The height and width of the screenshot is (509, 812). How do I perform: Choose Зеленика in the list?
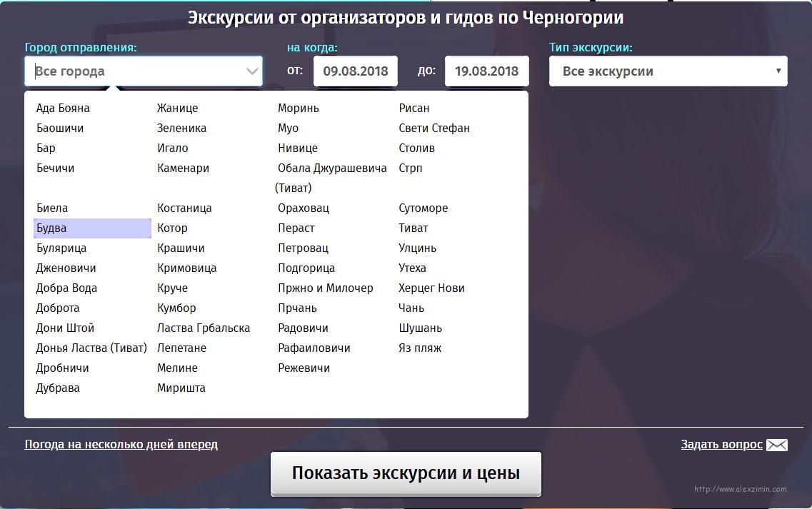pyautogui.click(x=182, y=128)
